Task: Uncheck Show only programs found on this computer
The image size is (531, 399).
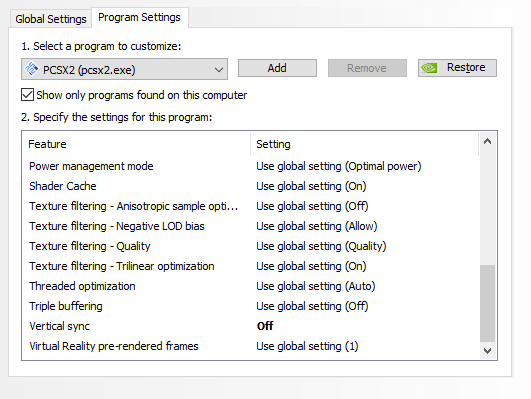Action: pyautogui.click(x=27, y=95)
